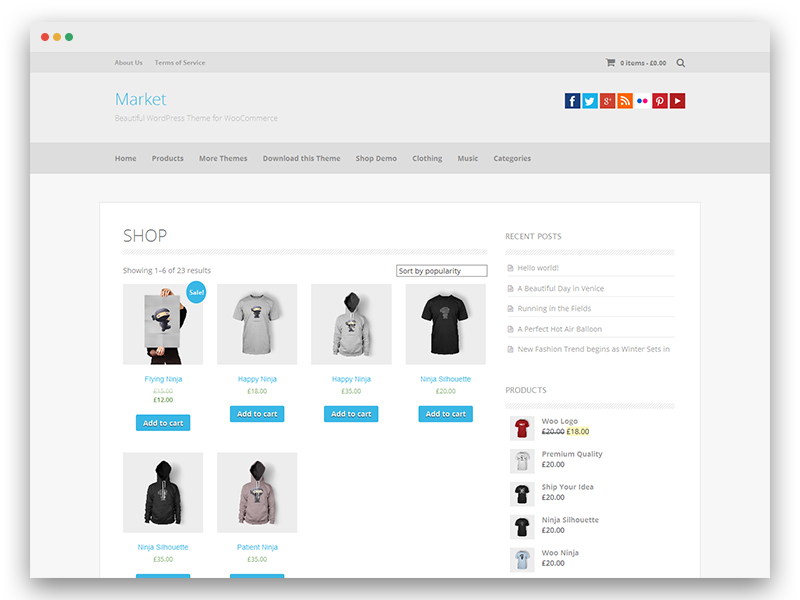Viewport: 800px width, 600px height.
Task: Open the Terms of Service link
Action: (x=180, y=63)
